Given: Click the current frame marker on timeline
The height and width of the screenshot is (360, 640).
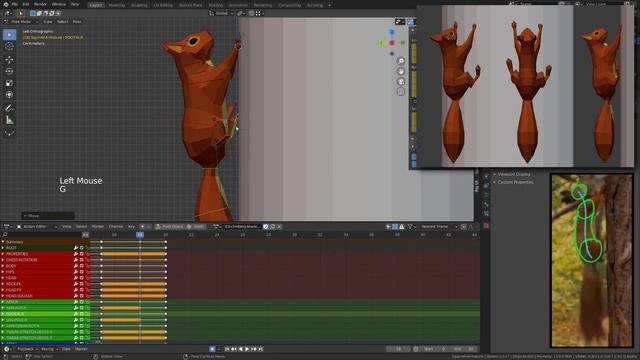Looking at the screenshot, I should click(140, 235).
